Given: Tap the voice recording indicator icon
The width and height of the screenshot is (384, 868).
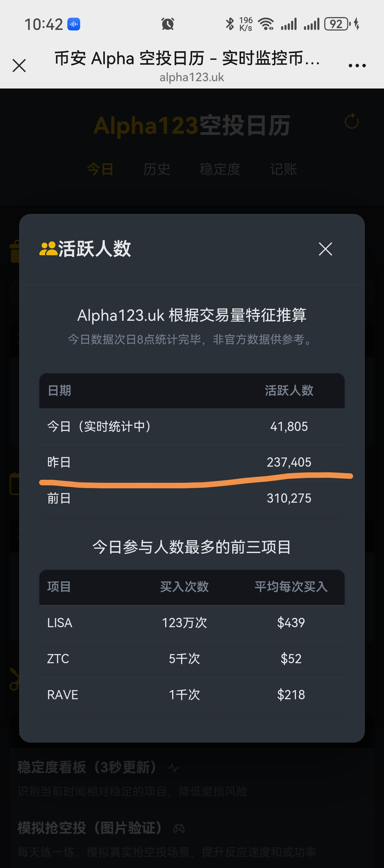Looking at the screenshot, I should tap(74, 24).
